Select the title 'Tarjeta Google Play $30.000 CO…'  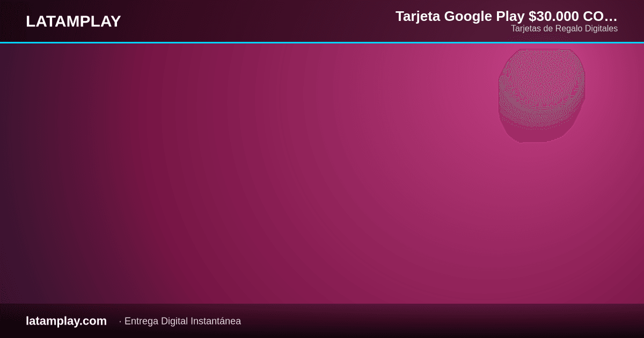pos(507,16)
